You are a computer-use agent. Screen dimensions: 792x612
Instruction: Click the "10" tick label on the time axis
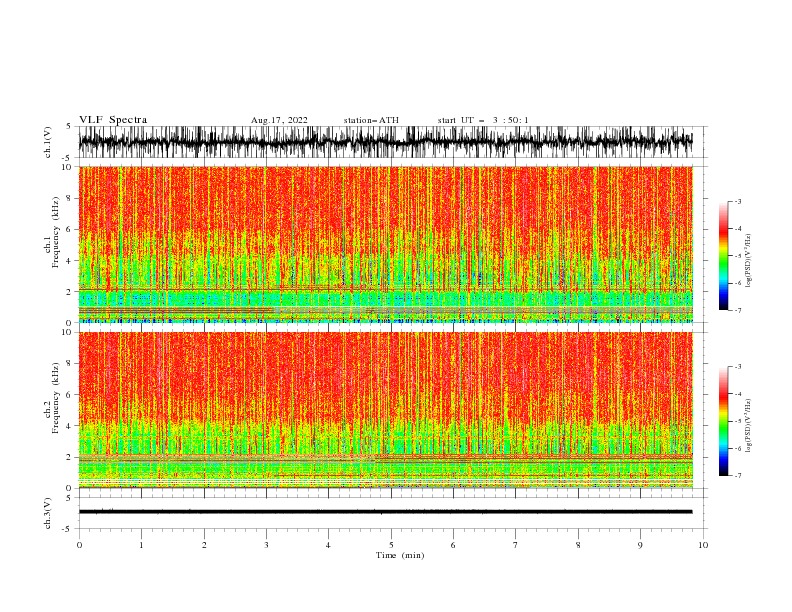(x=703, y=545)
